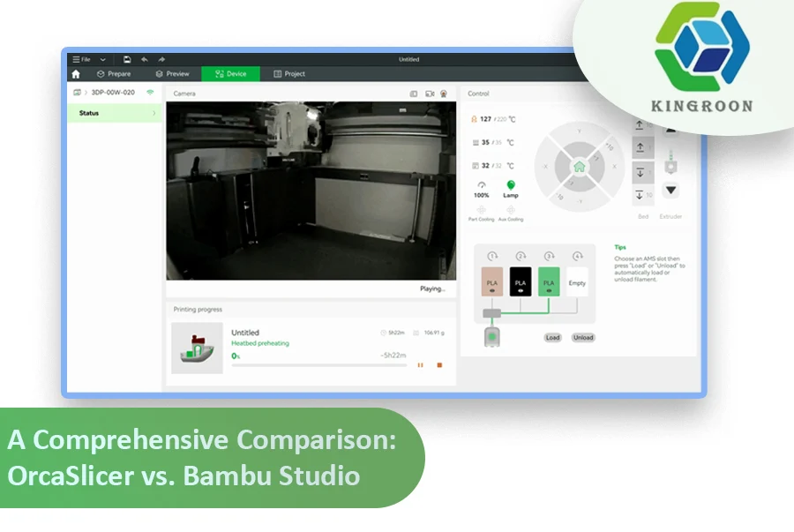Raise the bed by 1 arrow
794x532 pixels.
pos(643,148)
